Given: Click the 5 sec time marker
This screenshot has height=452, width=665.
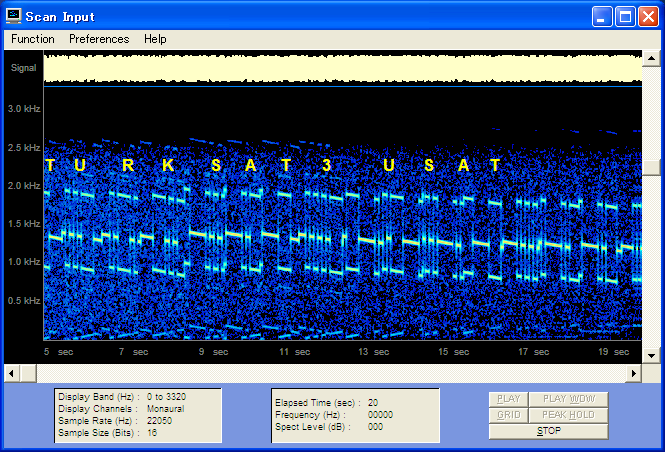Looking at the screenshot, I should pyautogui.click(x=59, y=352).
